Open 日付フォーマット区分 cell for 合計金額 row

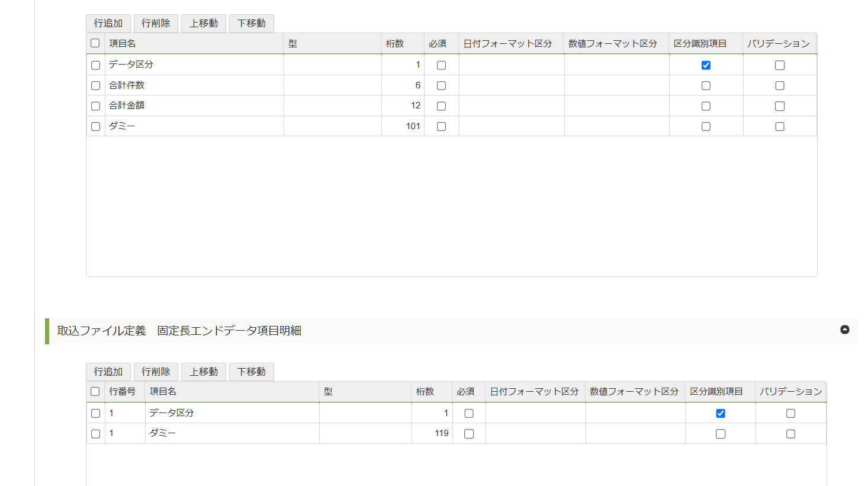tap(511, 105)
